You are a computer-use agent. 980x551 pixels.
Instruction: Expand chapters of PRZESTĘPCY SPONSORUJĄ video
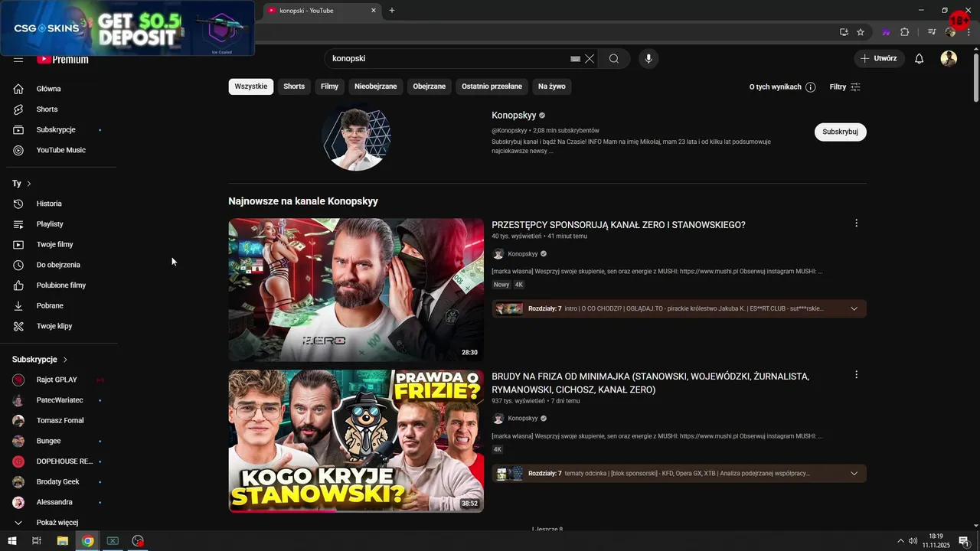tap(854, 309)
